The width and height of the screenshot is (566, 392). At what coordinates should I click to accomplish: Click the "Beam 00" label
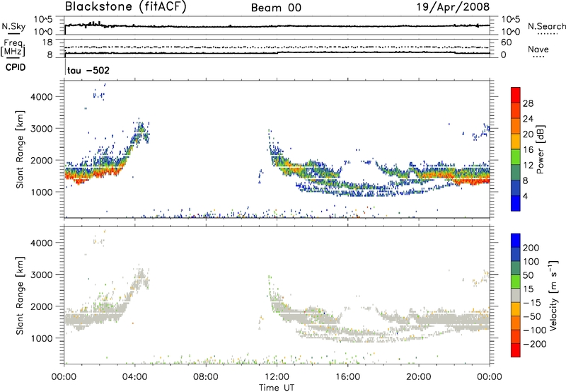point(276,8)
